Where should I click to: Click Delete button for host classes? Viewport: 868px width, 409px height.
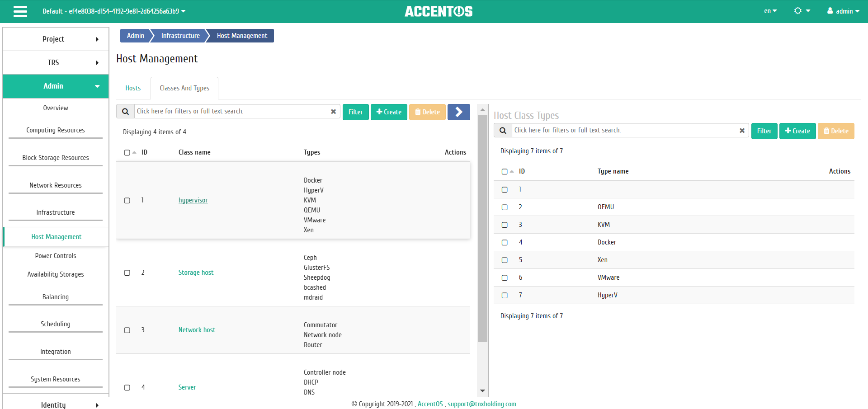(427, 112)
